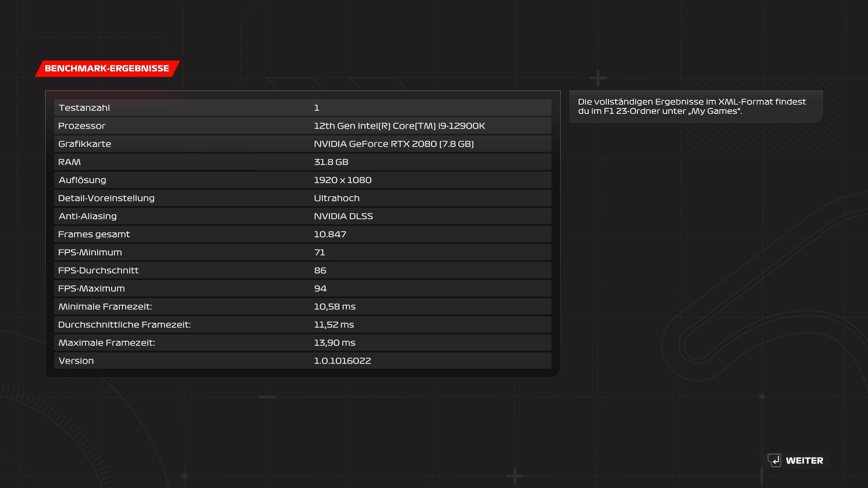Image resolution: width=868 pixels, height=488 pixels.
Task: Click the XML results info text box
Action: 695,107
